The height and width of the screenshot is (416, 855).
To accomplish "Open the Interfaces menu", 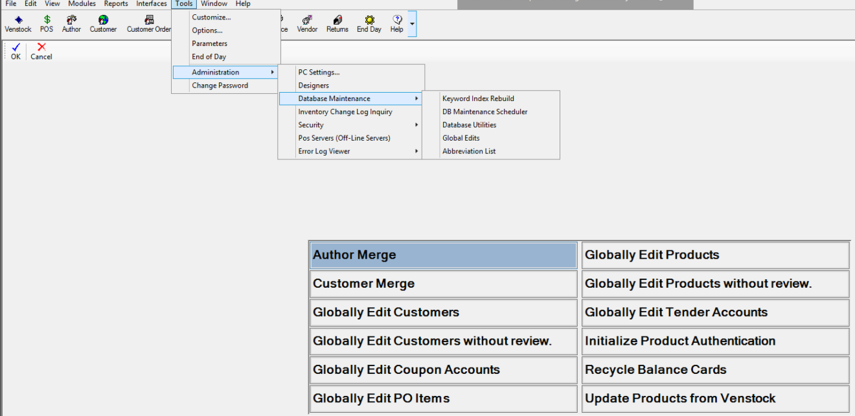I will [x=152, y=4].
